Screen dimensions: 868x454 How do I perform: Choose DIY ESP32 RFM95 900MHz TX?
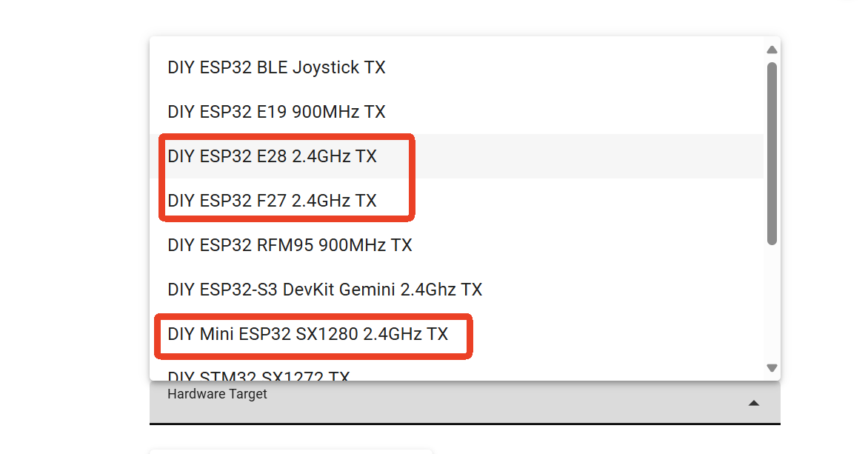pyautogui.click(x=290, y=245)
